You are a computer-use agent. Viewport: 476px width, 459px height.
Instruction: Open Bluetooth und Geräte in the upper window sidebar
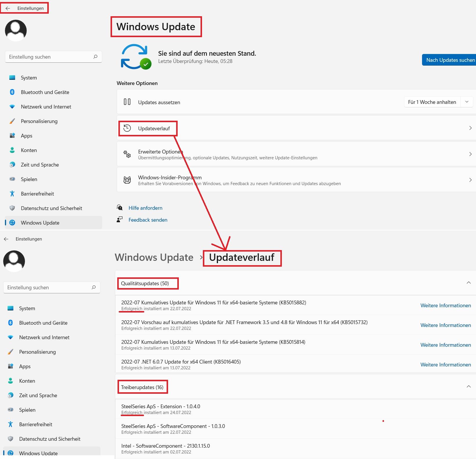click(54, 92)
